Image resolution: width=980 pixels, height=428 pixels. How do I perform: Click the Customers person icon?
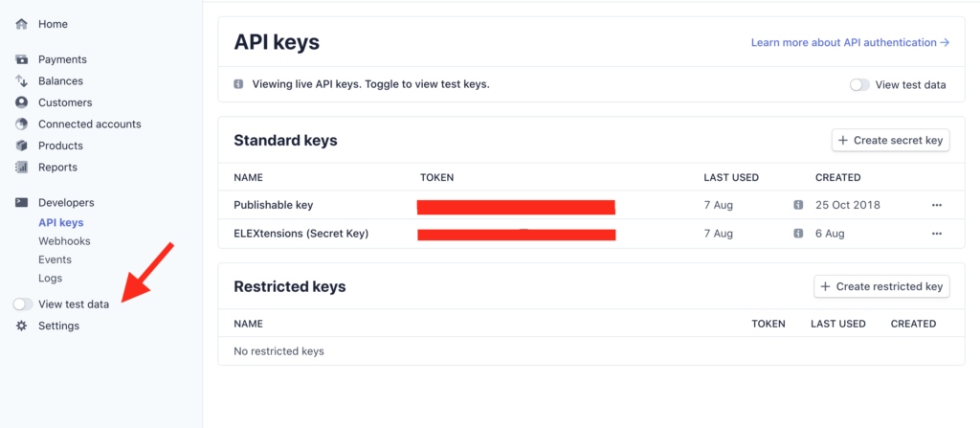click(22, 102)
